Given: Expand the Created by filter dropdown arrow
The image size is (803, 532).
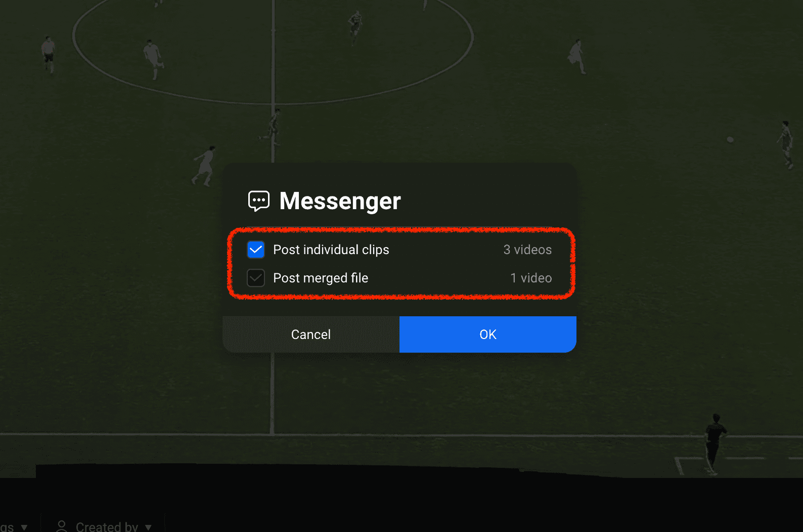Looking at the screenshot, I should 148,527.
